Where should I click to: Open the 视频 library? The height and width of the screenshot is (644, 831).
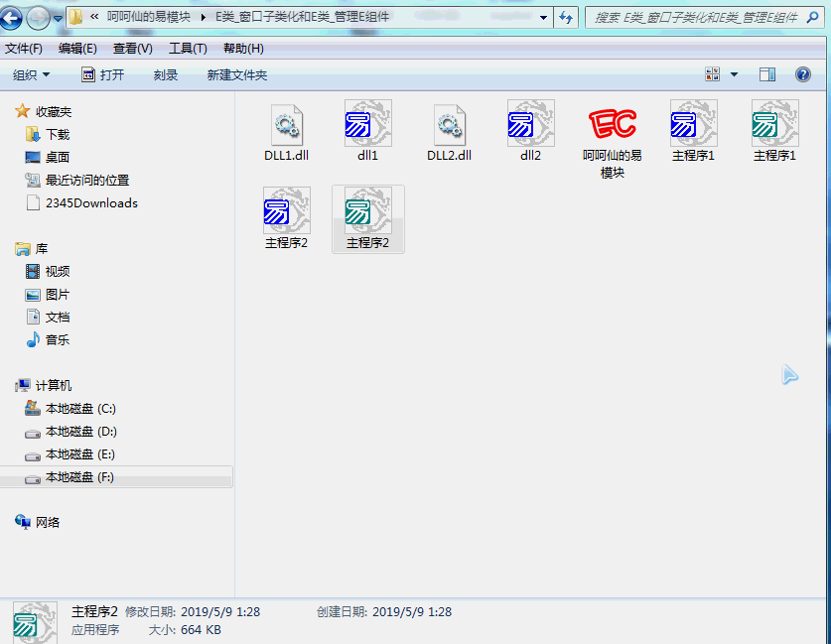[x=58, y=272]
